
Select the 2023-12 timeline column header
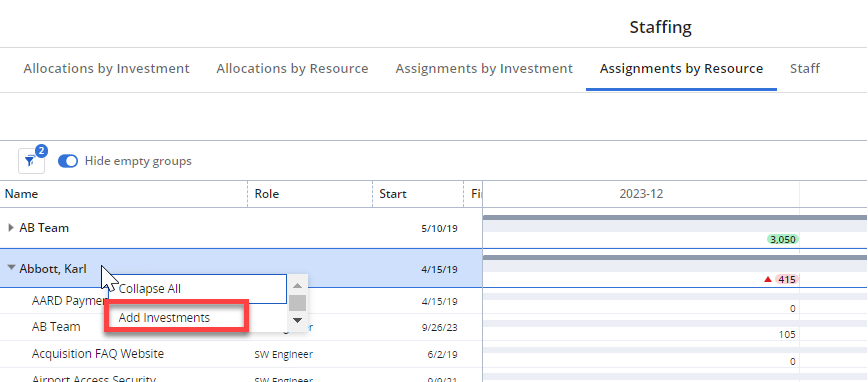[x=641, y=194]
